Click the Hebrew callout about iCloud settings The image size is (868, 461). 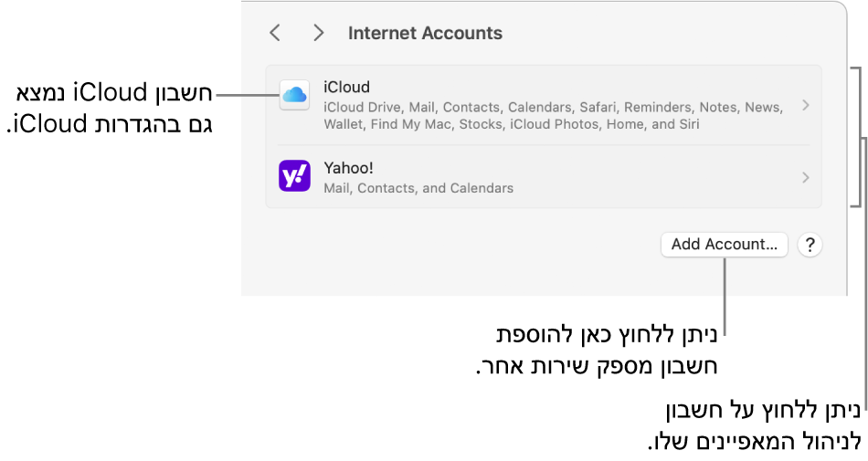[x=110, y=107]
